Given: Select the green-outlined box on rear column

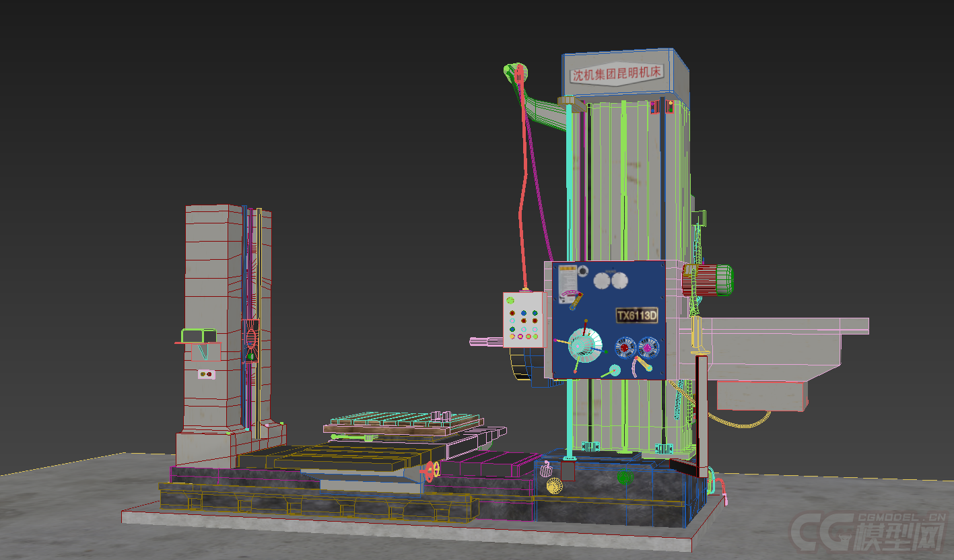Looking at the screenshot, I should pyautogui.click(x=199, y=335).
